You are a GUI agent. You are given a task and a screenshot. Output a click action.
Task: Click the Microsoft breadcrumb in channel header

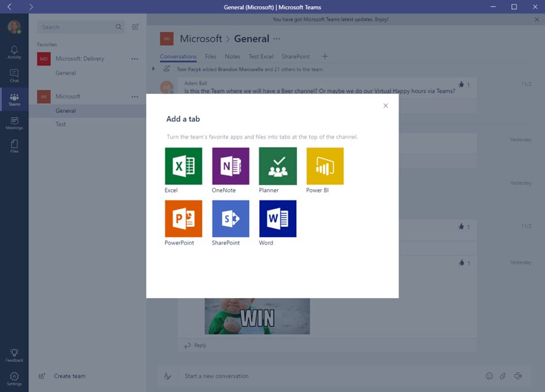(x=201, y=39)
